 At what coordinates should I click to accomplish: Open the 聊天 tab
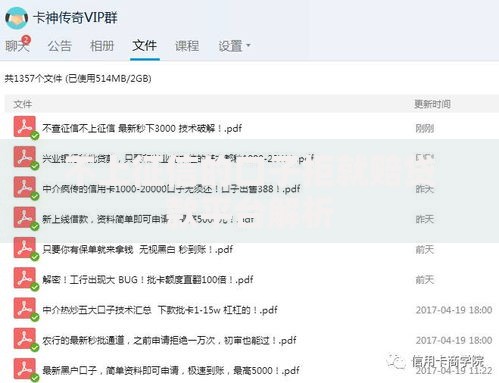point(17,46)
